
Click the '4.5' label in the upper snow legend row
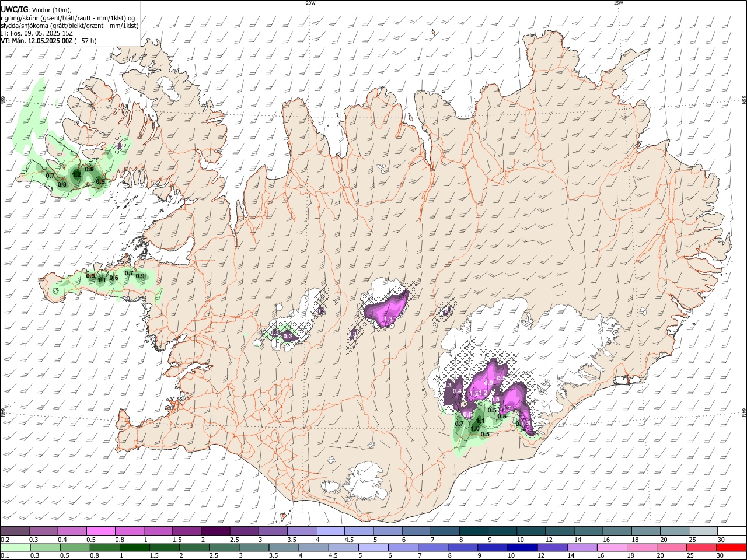349,540
